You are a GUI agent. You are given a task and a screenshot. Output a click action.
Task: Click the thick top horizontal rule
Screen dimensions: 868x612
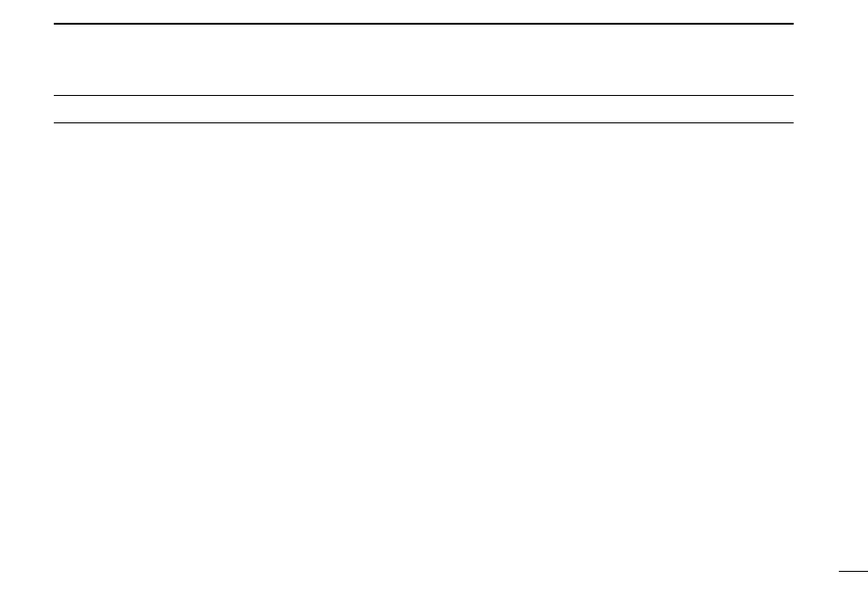coord(423,24)
